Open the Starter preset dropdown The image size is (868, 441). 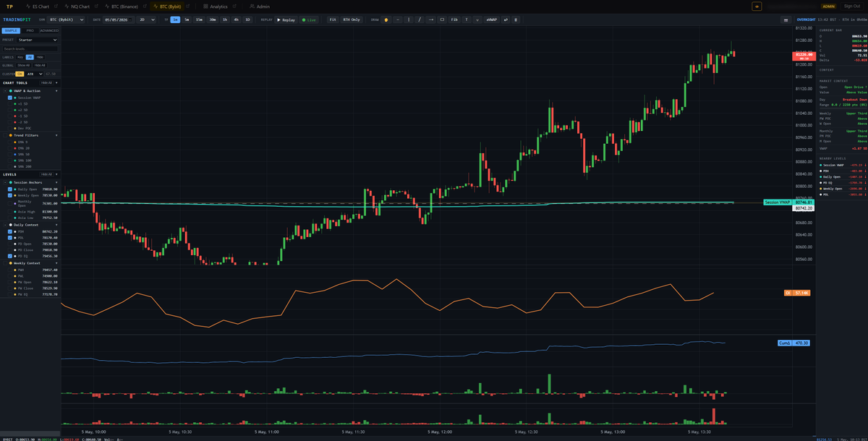[x=38, y=40]
